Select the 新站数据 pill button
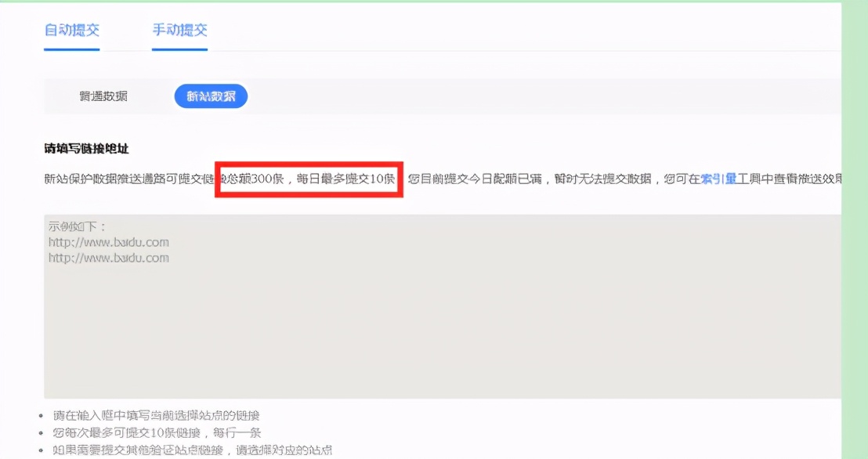The image size is (868, 459). click(x=210, y=96)
